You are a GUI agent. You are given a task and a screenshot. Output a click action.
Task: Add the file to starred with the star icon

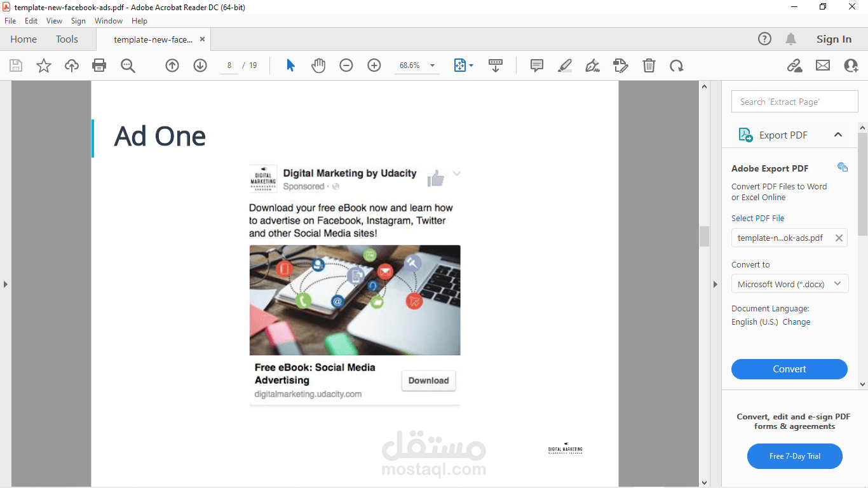(44, 65)
